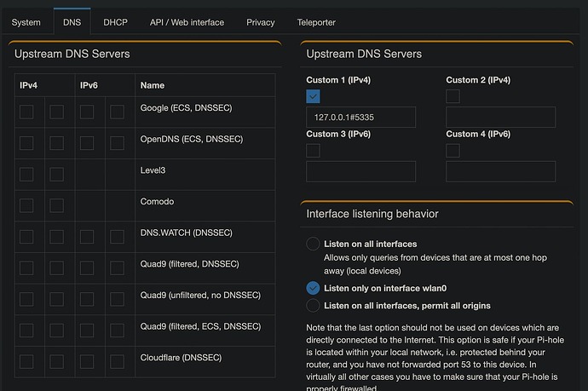Switch to the System tab
588x391 pixels.
point(26,22)
